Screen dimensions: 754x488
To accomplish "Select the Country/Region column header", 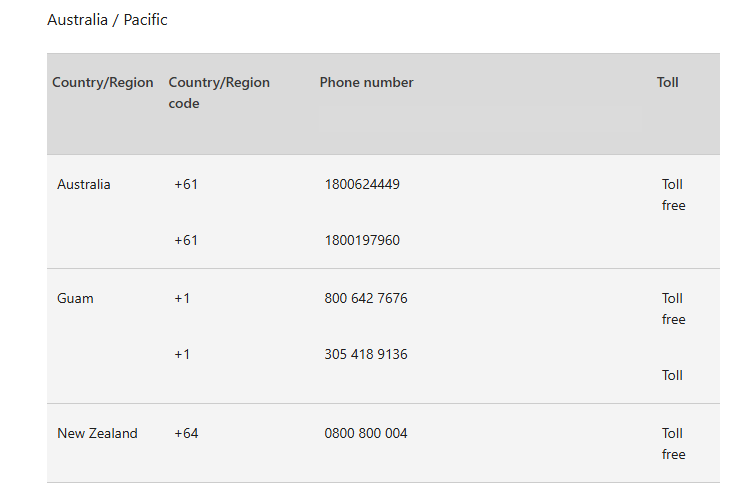I will click(x=102, y=83).
